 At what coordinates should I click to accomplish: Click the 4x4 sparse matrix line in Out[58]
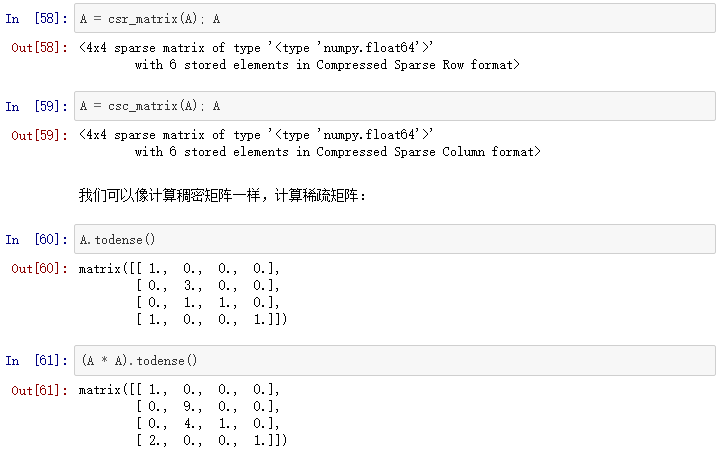[x=256, y=47]
